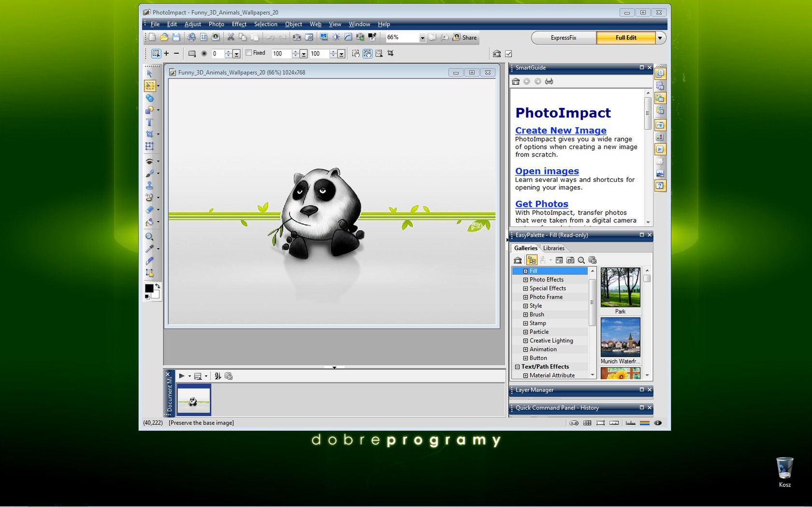Open the Help menu
The width and height of the screenshot is (812, 507).
(384, 24)
